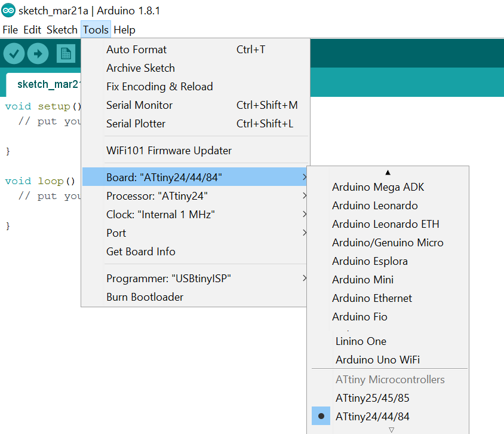Expand the Processor "ATtiny24" submenu

(195, 196)
